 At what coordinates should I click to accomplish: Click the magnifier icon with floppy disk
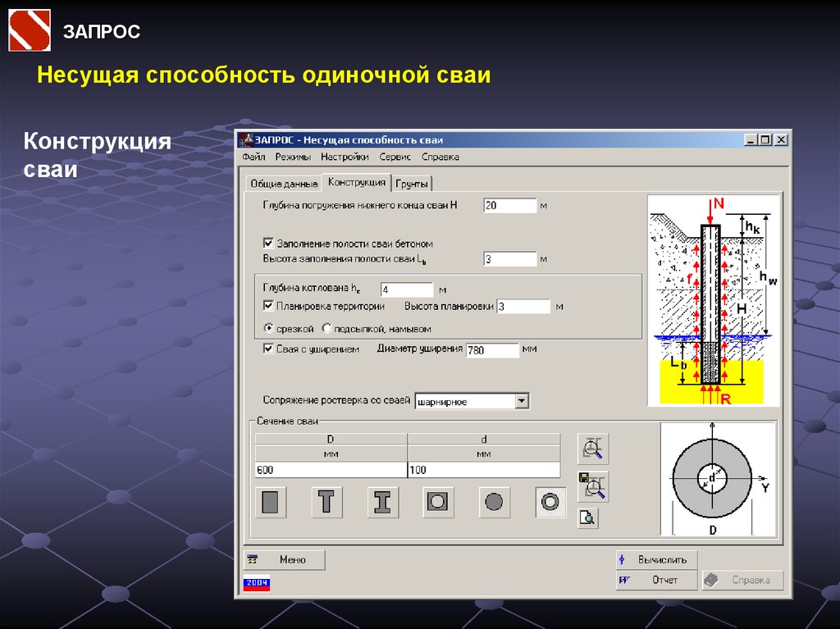(x=592, y=486)
